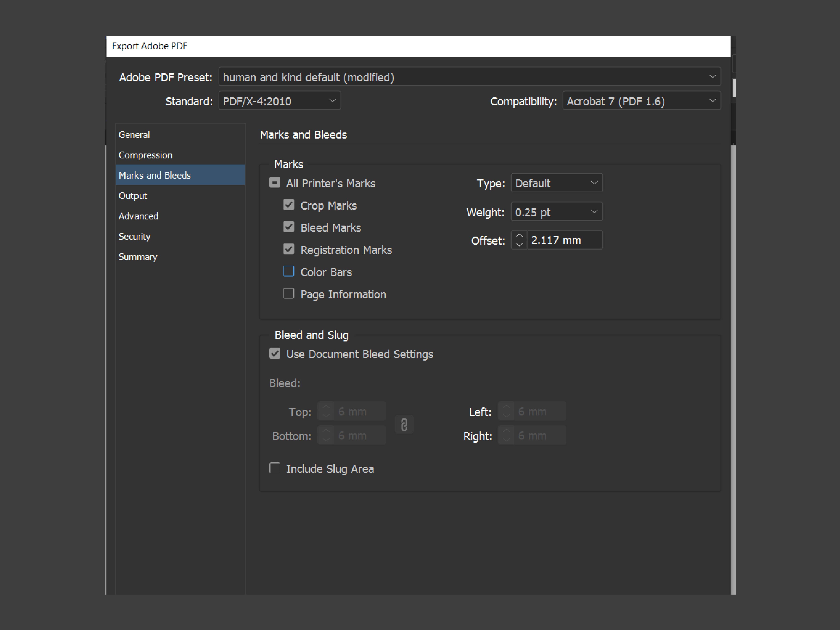Switch to the General section
840x630 pixels.
tap(134, 134)
